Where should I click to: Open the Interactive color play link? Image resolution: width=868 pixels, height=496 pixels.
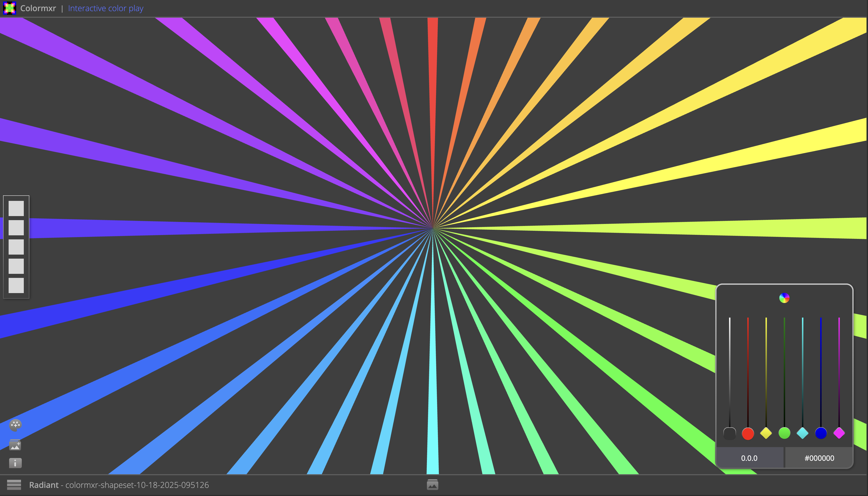coord(106,8)
